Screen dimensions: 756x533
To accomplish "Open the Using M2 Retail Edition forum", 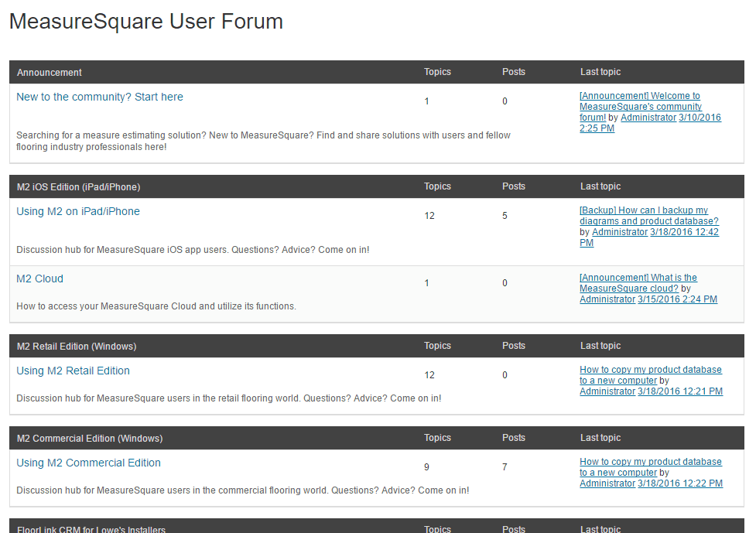I will tap(74, 371).
